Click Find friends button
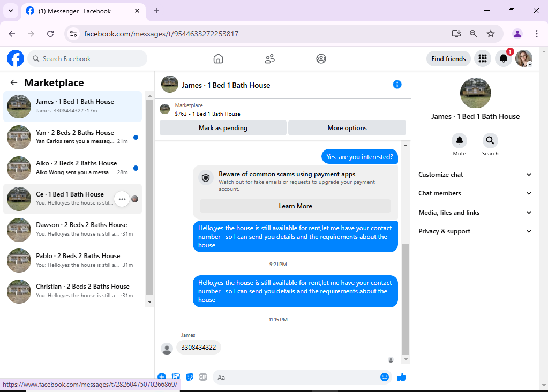 [448, 59]
